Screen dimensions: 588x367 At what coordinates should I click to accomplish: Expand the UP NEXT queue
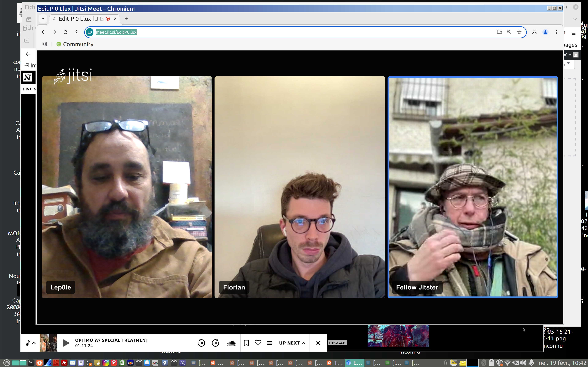(x=292, y=343)
